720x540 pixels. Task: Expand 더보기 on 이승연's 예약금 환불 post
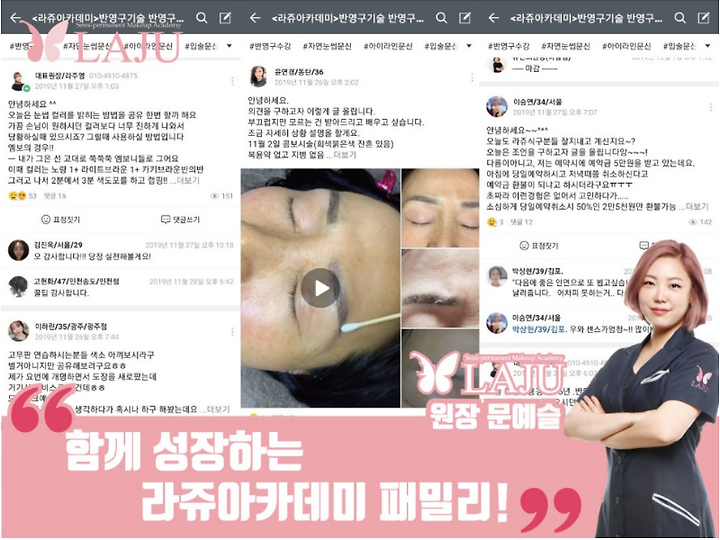(697, 207)
